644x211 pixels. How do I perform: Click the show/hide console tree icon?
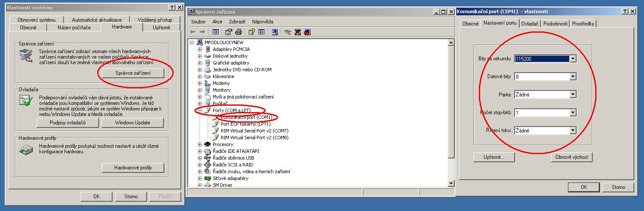click(x=216, y=32)
